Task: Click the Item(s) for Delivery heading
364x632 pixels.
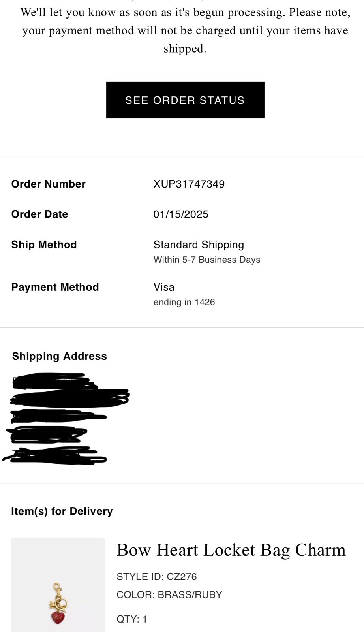Action: click(62, 511)
